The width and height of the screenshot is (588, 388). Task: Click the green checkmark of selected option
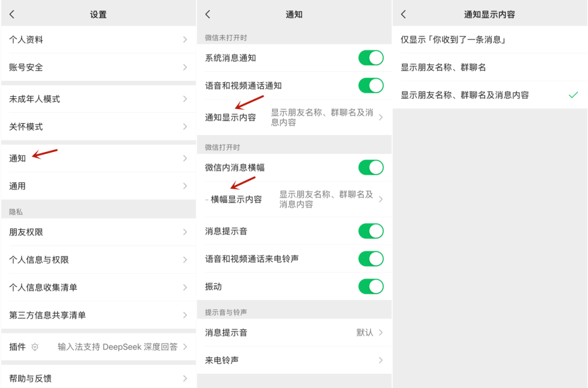573,95
